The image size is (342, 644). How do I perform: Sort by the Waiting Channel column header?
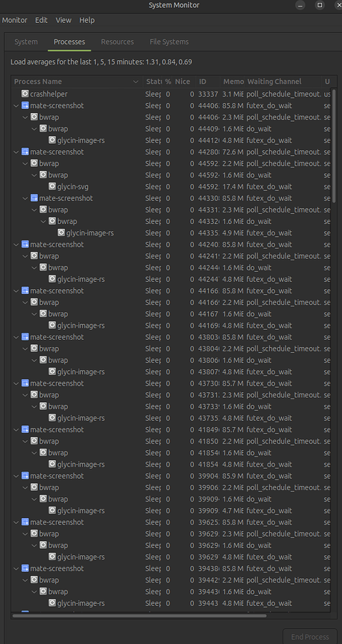(x=283, y=82)
